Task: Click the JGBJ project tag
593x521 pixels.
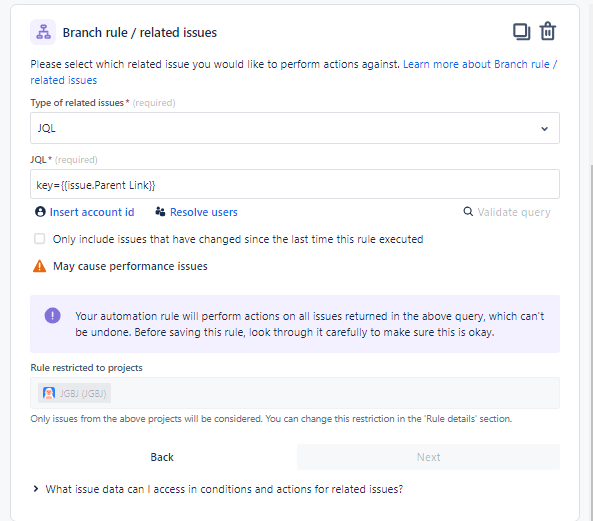Action: 75,393
